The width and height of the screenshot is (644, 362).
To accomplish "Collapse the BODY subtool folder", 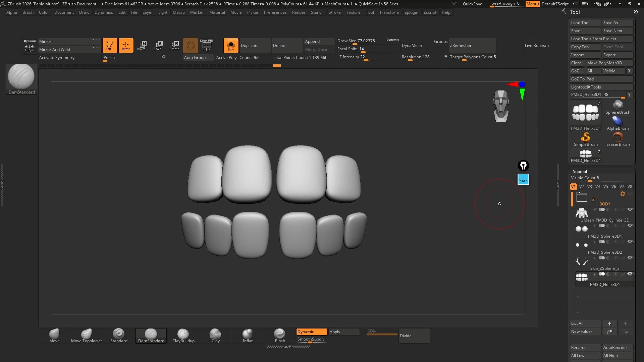I will (581, 197).
